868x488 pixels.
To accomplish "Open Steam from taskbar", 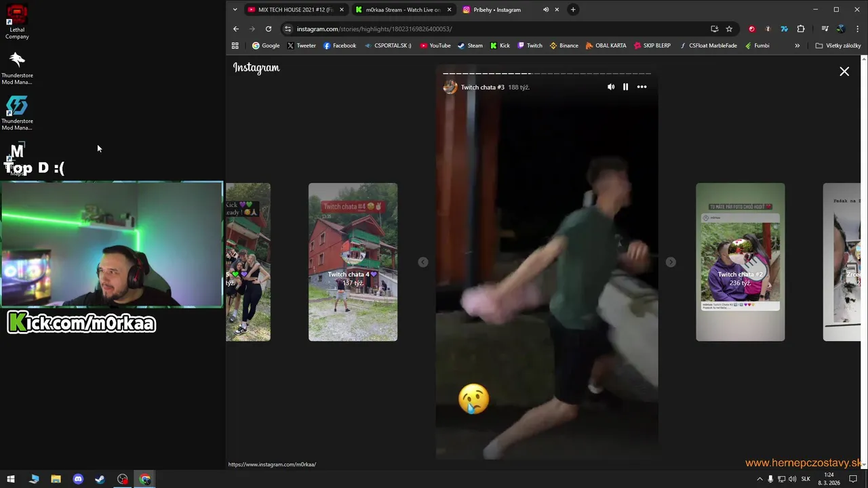I will click(100, 479).
